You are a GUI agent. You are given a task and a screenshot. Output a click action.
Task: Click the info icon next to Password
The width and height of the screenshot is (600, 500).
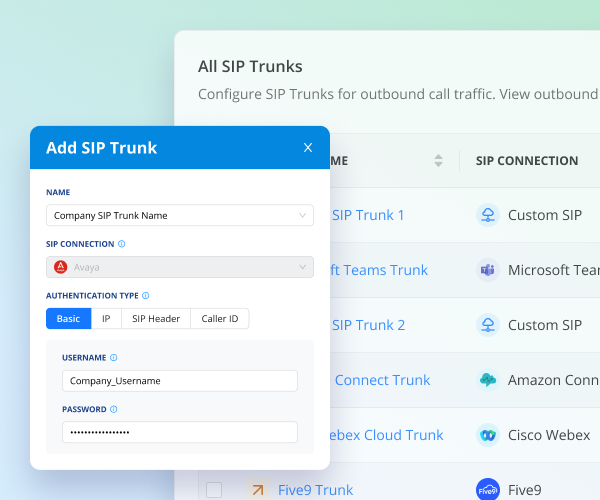(x=114, y=409)
